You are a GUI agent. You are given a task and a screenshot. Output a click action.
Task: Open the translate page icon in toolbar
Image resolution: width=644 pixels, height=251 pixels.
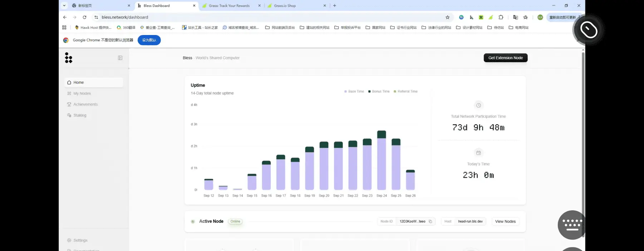515,17
